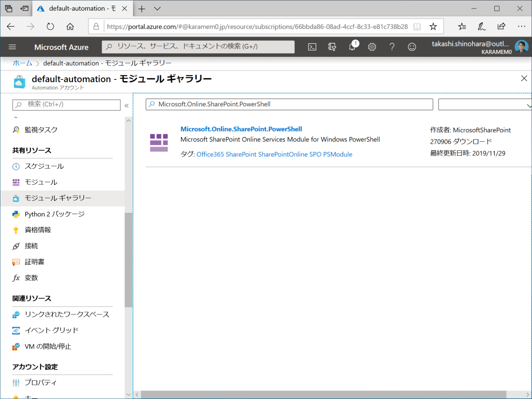Collapse the sidebar with double chevron

tap(126, 106)
